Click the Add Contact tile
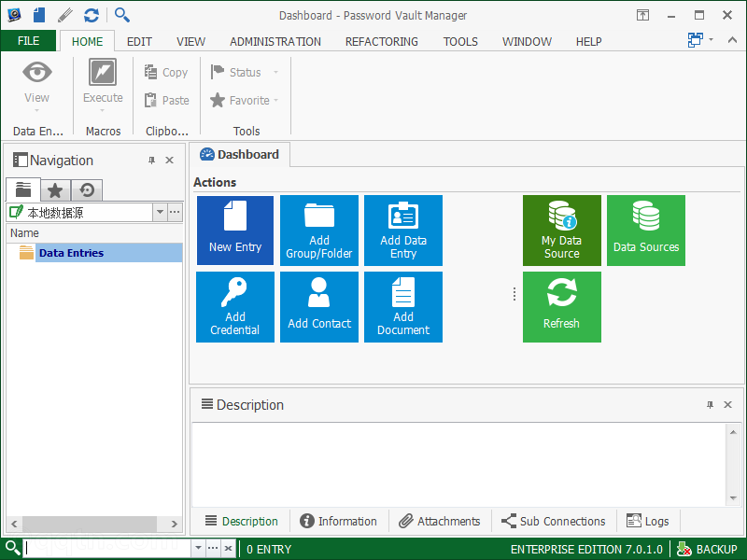This screenshot has width=747, height=560. click(319, 307)
